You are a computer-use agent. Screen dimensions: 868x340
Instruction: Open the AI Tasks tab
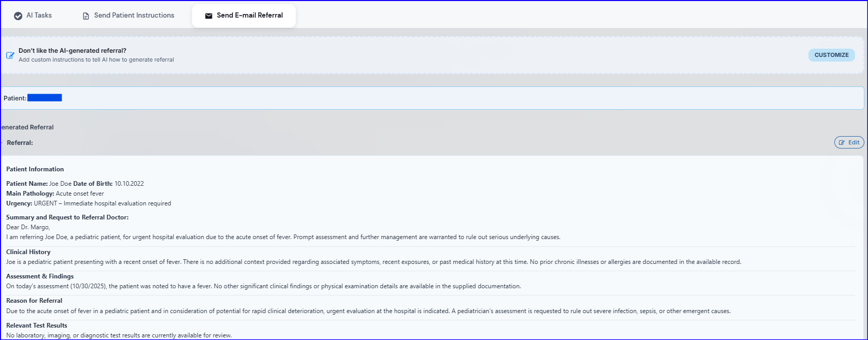point(33,16)
